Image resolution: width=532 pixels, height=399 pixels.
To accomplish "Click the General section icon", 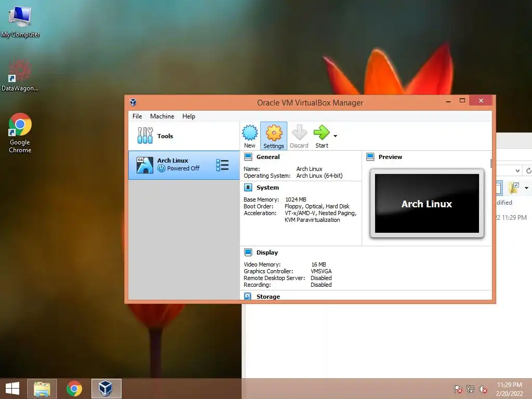I will click(x=248, y=157).
